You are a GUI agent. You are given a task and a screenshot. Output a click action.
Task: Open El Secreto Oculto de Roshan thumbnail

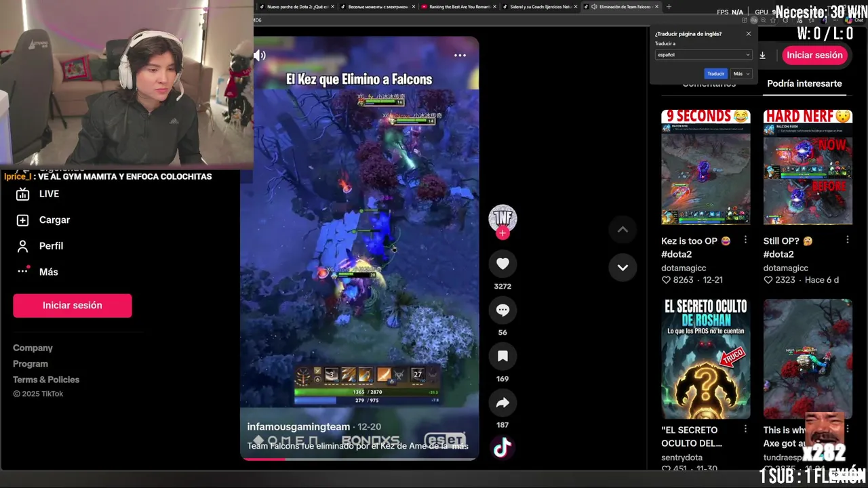pos(706,359)
